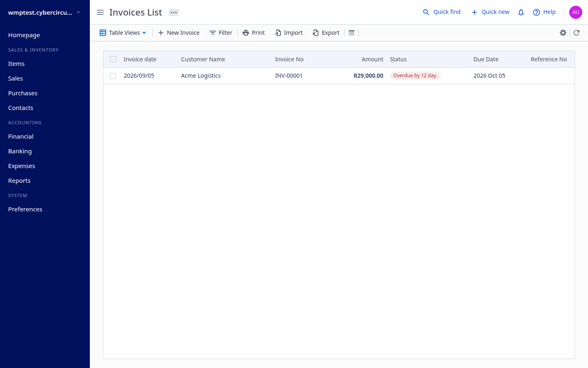Open the Filter button
Screen dimensions: 588x368
point(221,33)
